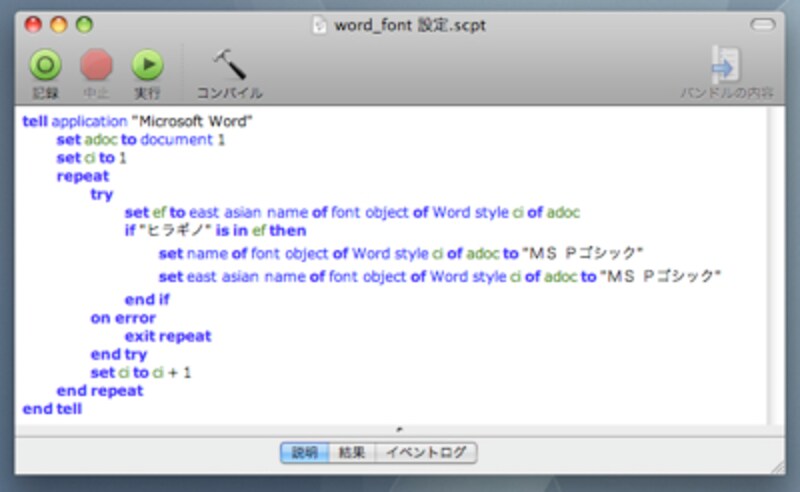800x492 pixels.
Task: Click the 'on error' line
Action: pos(123,318)
